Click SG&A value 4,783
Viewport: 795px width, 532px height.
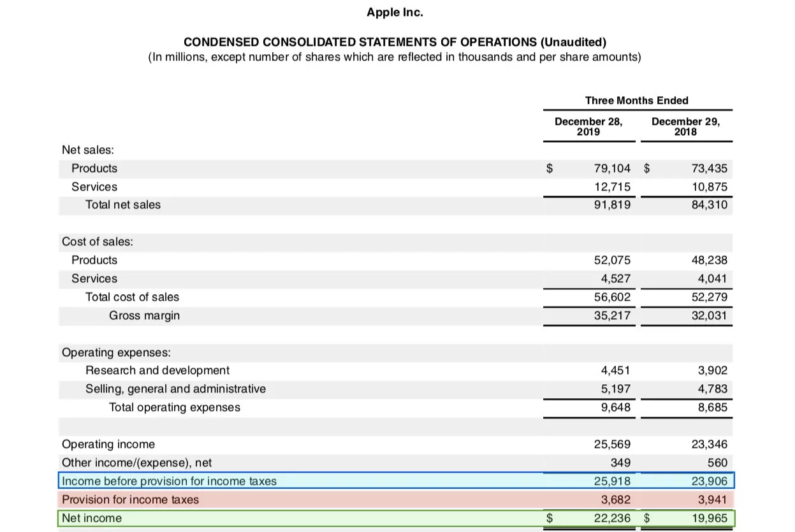click(x=713, y=389)
